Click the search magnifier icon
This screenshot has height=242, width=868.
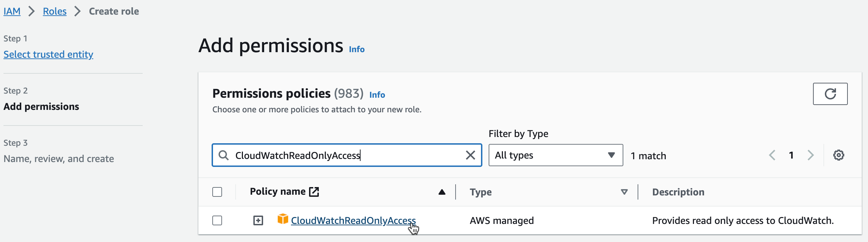pos(223,155)
